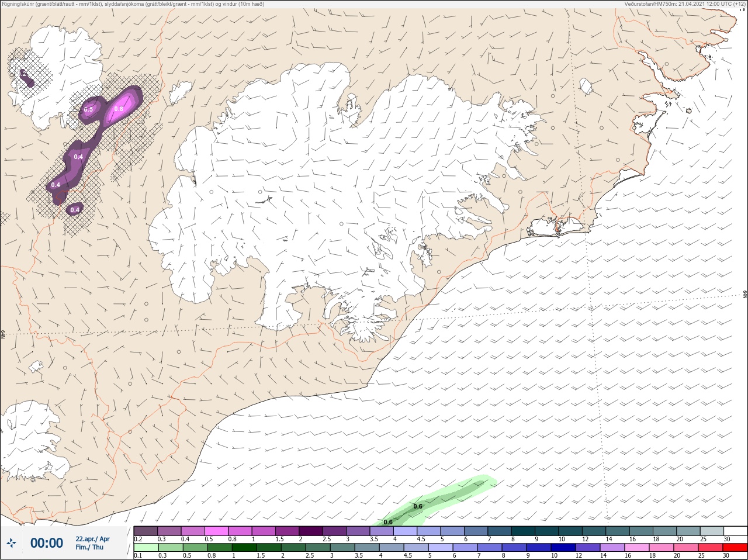This screenshot has width=748, height=560.
Task: Select the light grey swatch labeled 25 in the top legend
Action: point(712,531)
